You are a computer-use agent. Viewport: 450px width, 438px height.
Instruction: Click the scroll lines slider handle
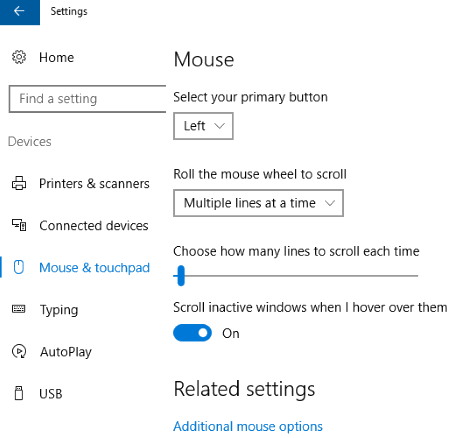[x=181, y=276]
